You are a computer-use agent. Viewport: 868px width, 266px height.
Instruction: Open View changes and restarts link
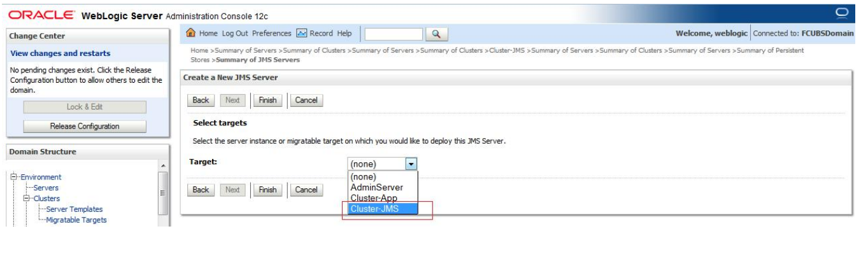coord(60,53)
